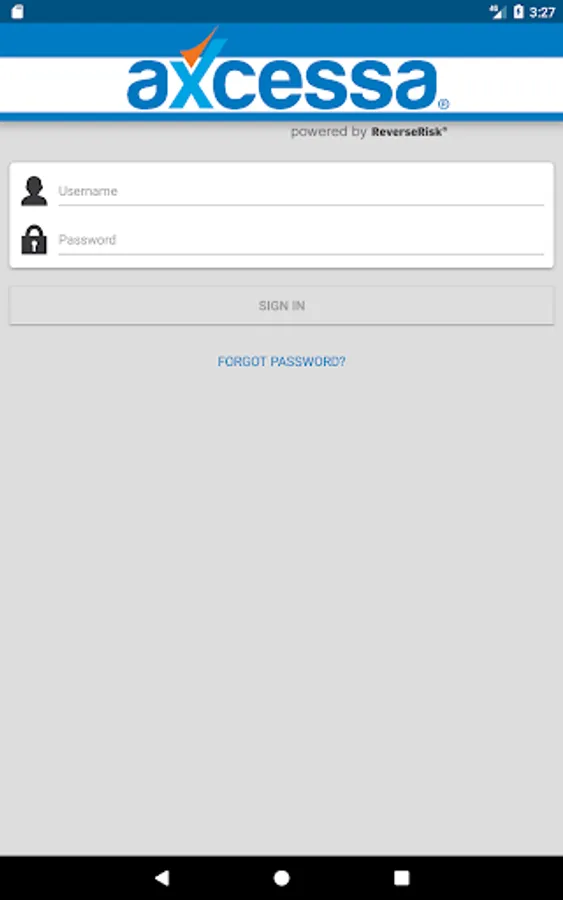Click the padlock icon beside Password
The height and width of the screenshot is (900, 563).
coord(34,239)
